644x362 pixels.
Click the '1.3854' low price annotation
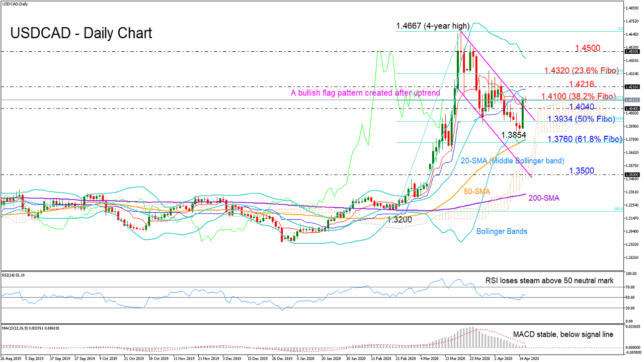[514, 135]
